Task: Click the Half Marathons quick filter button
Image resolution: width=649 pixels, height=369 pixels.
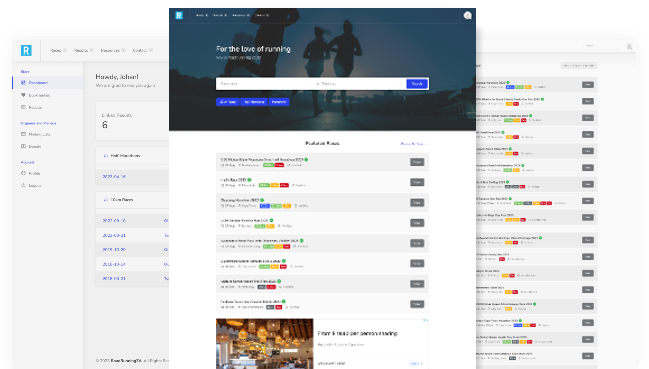Action: 254,102
